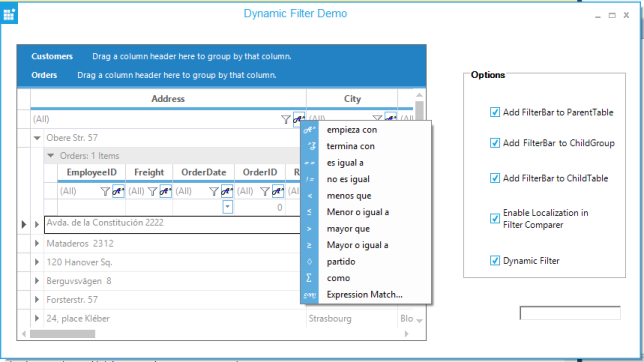Click the Freight column header
The image size is (644, 362).
pos(149,173)
